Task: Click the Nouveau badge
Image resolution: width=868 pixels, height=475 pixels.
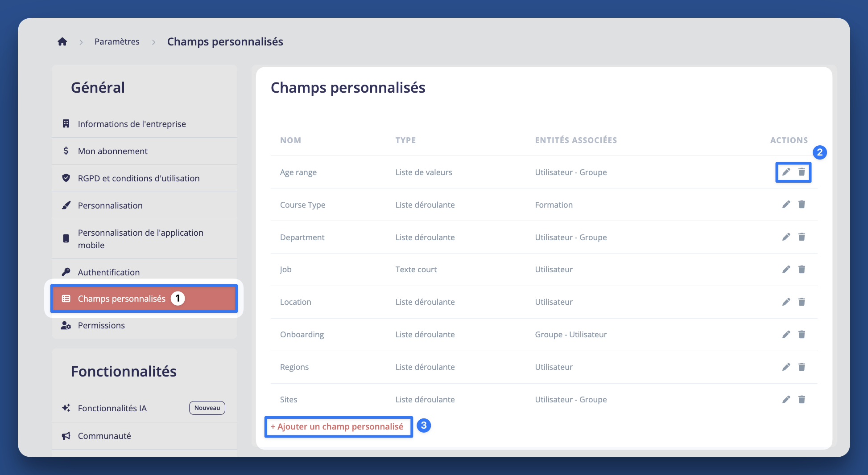Action: [x=207, y=408]
